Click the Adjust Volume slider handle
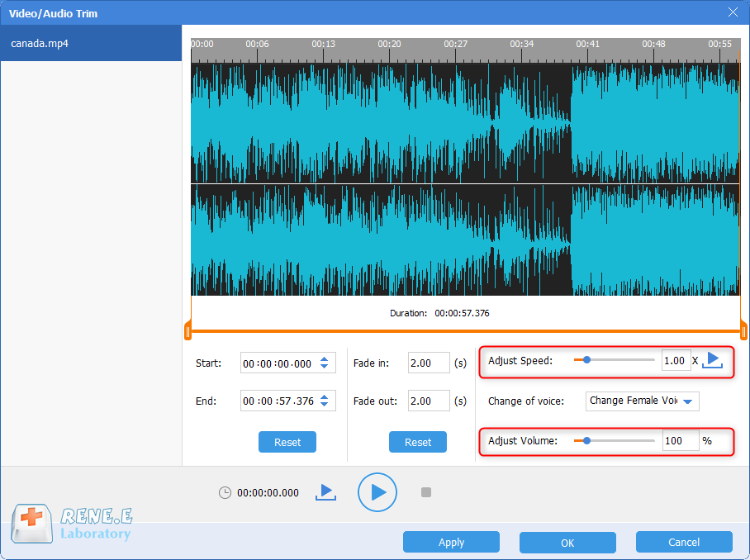The image size is (750, 560). tap(587, 440)
